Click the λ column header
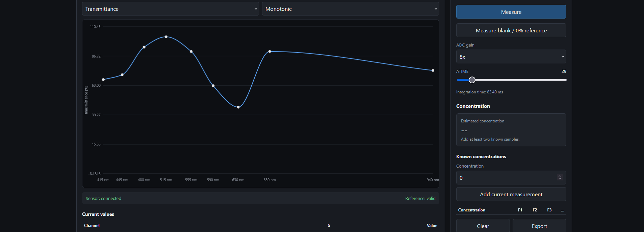The width and height of the screenshot is (644, 232). click(329, 226)
